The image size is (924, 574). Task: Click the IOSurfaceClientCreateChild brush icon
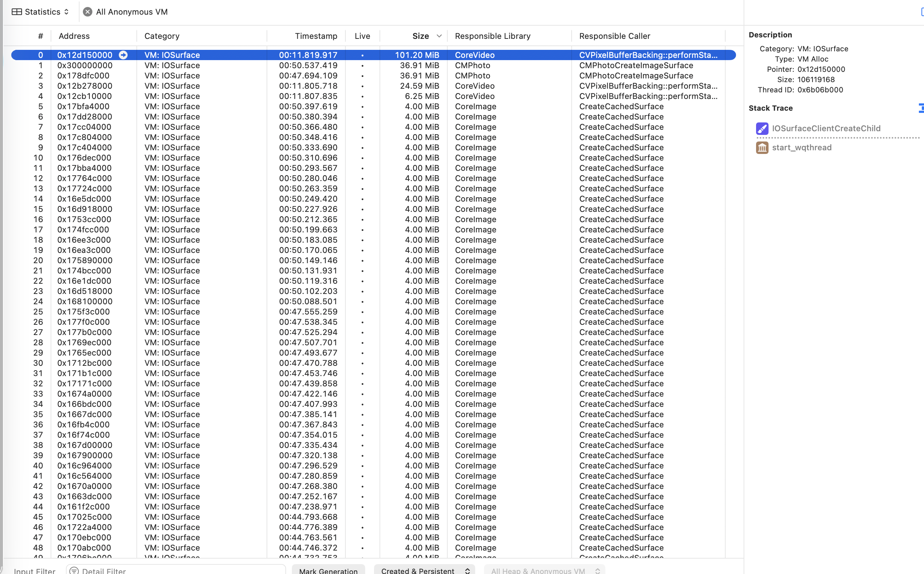coord(762,128)
